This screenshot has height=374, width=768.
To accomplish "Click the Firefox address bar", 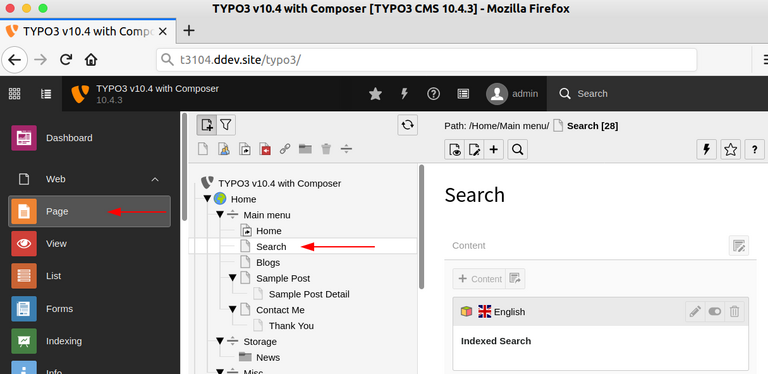I will (x=427, y=60).
